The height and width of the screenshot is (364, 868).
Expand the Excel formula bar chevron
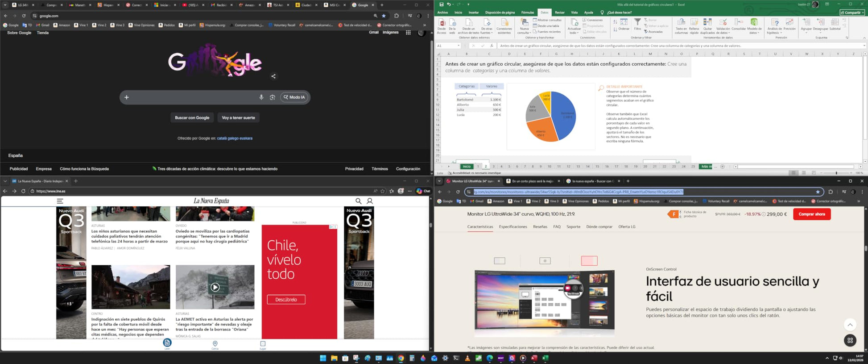[864, 46]
